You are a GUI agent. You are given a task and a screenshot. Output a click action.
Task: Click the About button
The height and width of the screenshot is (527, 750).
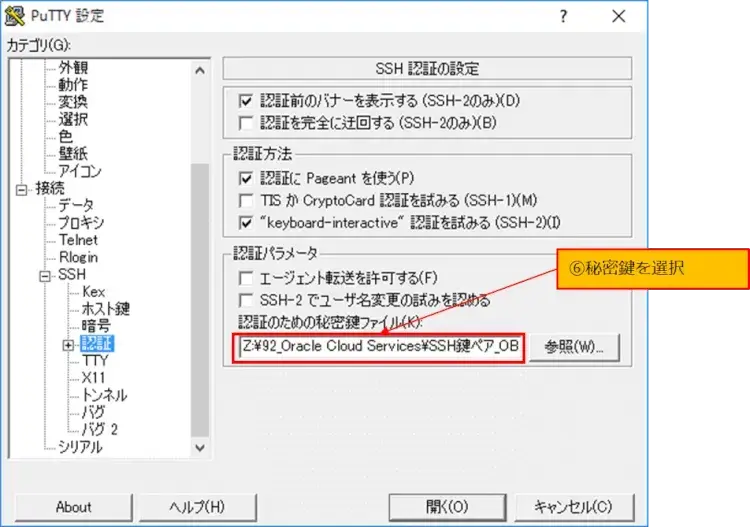pos(73,506)
